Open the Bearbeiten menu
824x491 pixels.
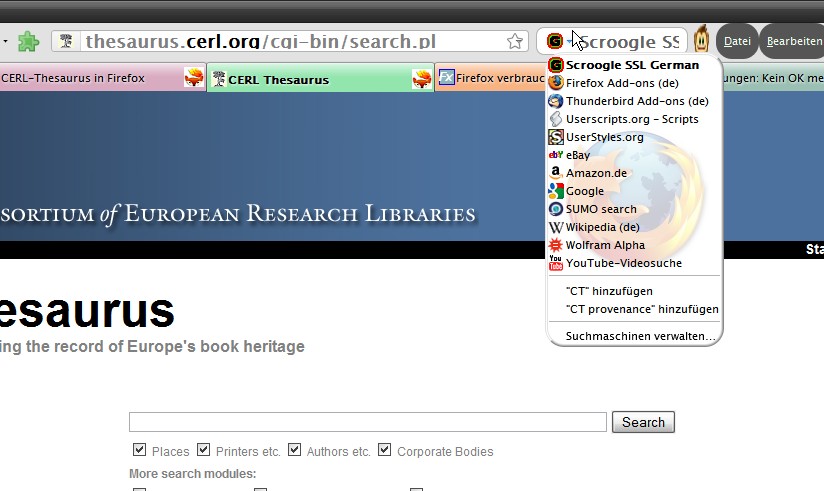pos(793,41)
